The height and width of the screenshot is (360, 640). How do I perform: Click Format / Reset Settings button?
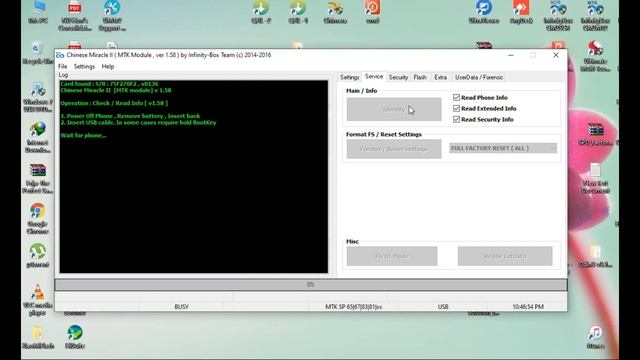coord(394,149)
